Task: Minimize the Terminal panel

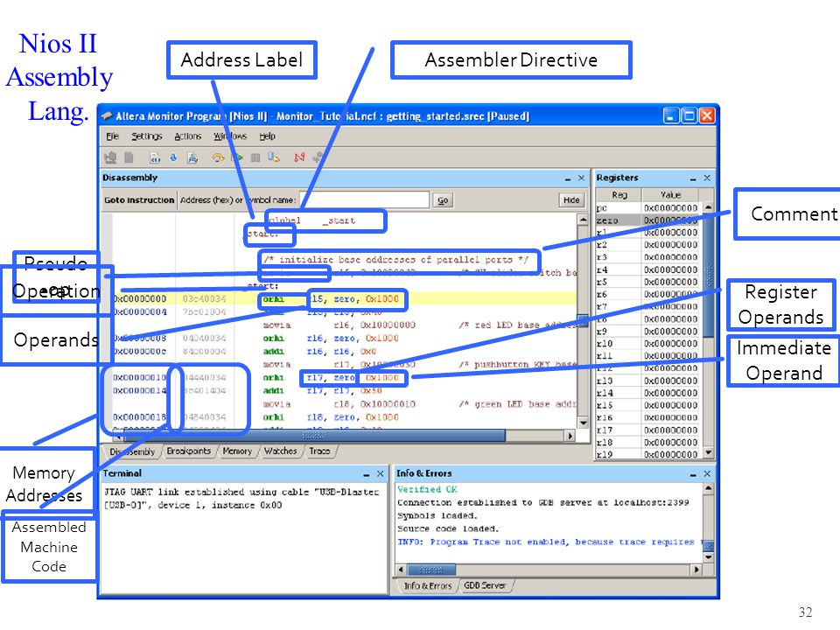Action: [x=367, y=474]
